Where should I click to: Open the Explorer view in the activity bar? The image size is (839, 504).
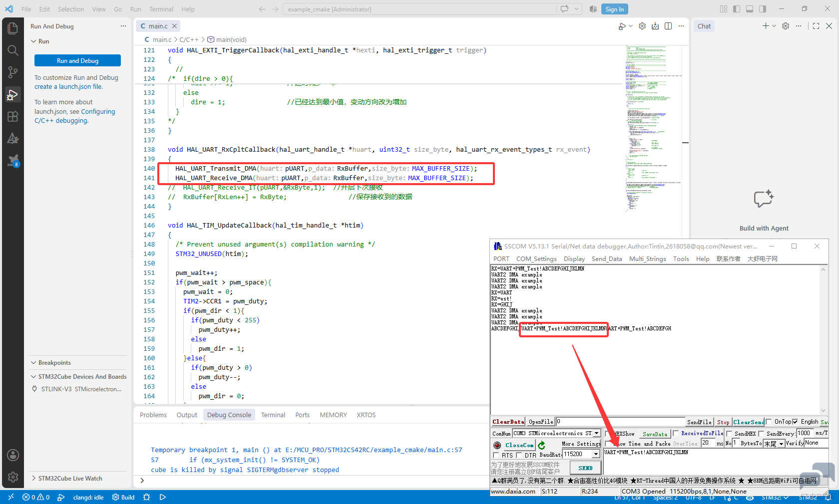(13, 28)
